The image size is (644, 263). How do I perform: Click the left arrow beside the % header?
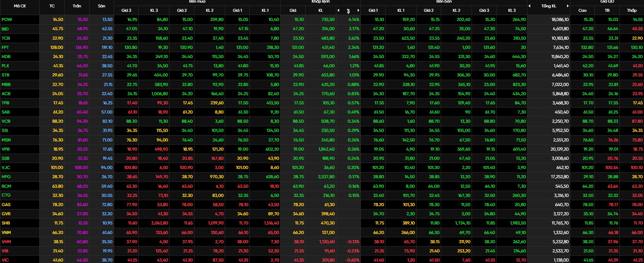(338, 11)
